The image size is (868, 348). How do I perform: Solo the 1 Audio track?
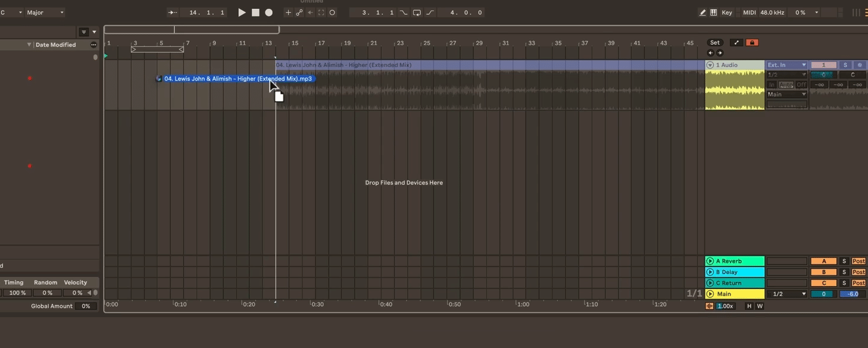coord(845,64)
